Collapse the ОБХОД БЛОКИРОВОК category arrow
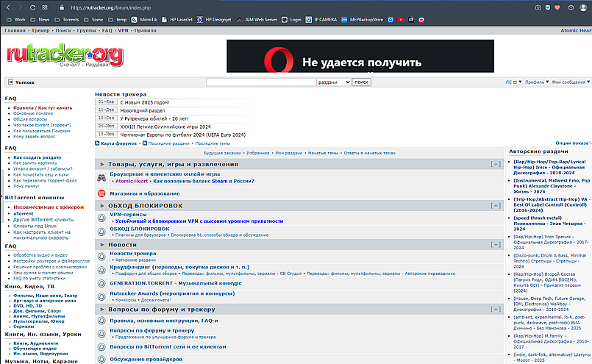The image size is (592, 364). [x=102, y=206]
